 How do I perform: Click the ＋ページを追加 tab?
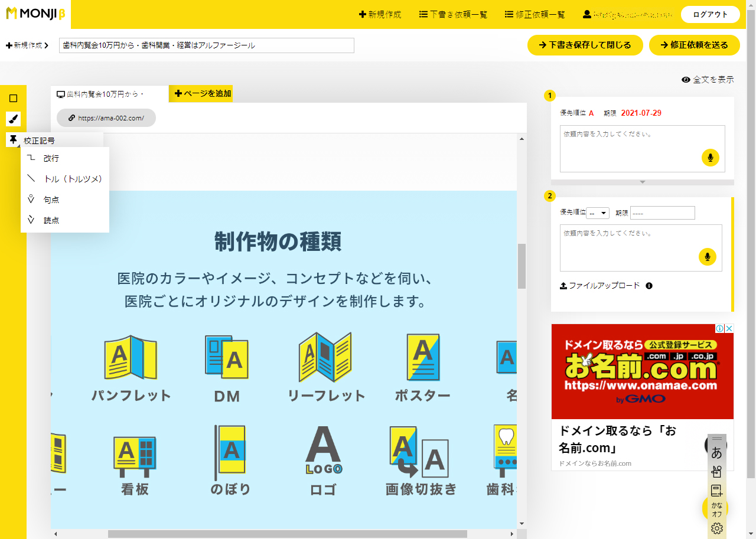click(x=201, y=93)
